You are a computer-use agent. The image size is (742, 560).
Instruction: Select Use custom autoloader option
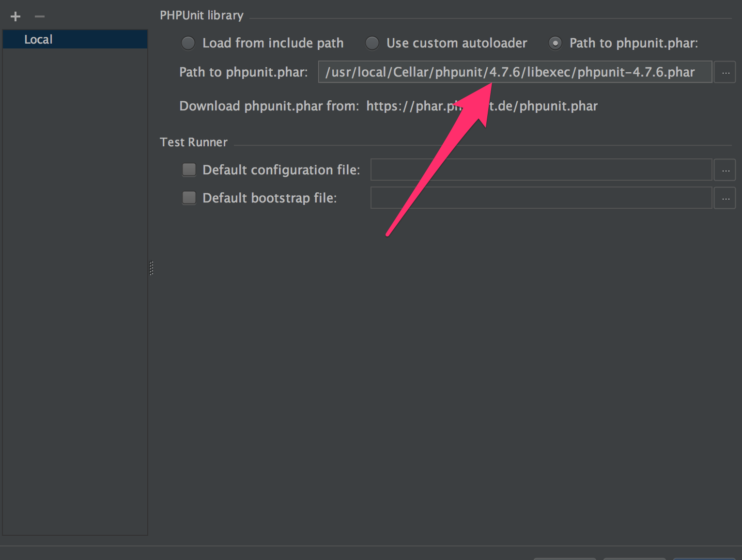(x=372, y=43)
